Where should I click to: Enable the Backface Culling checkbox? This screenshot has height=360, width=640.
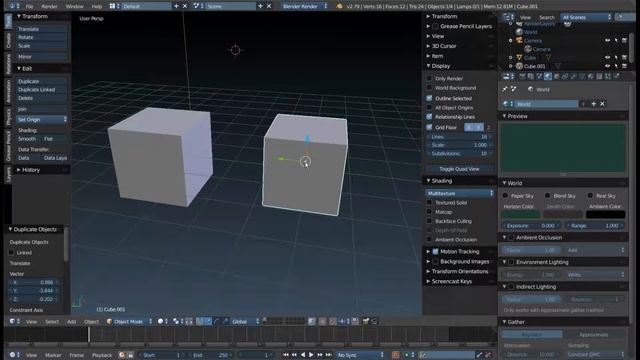click(429, 221)
